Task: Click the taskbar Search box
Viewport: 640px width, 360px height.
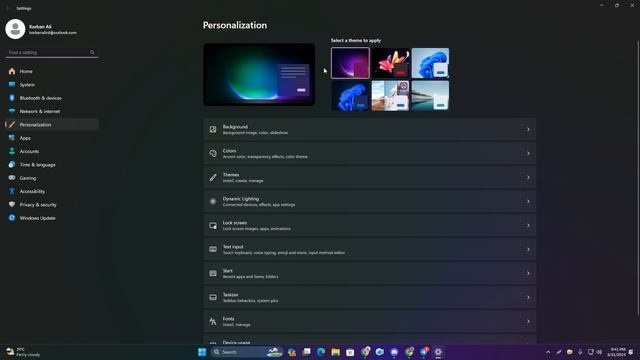Action: coord(247,352)
